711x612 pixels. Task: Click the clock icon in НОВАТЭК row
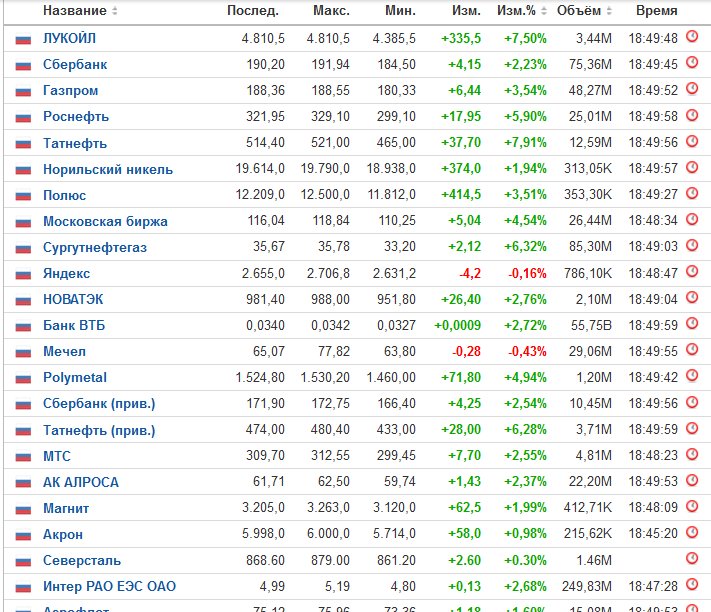tap(692, 296)
